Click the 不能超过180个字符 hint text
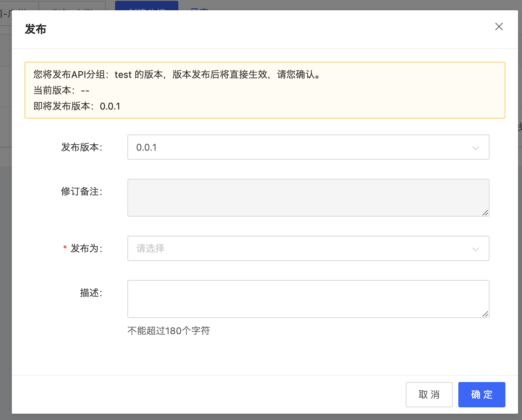The width and height of the screenshot is (522, 420). (169, 331)
